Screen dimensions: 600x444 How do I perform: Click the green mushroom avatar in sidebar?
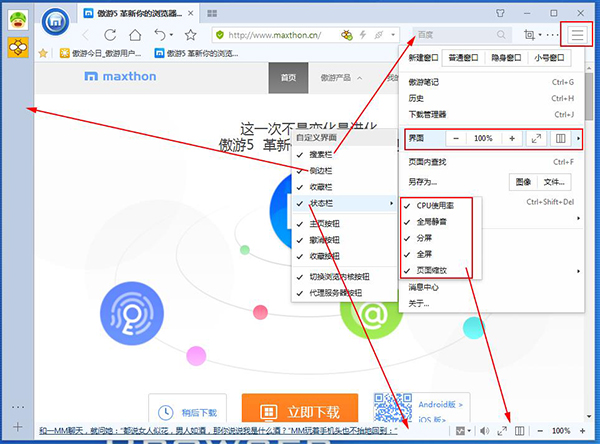click(x=18, y=20)
